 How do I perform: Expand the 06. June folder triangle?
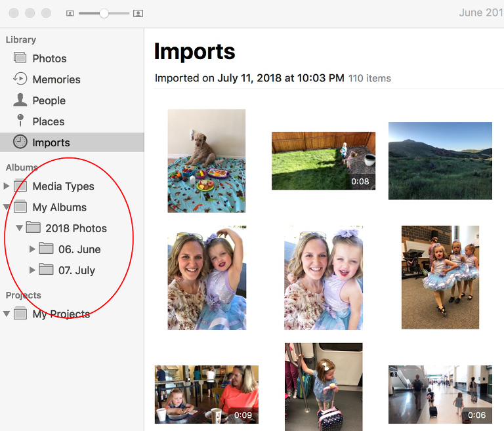pyautogui.click(x=31, y=249)
